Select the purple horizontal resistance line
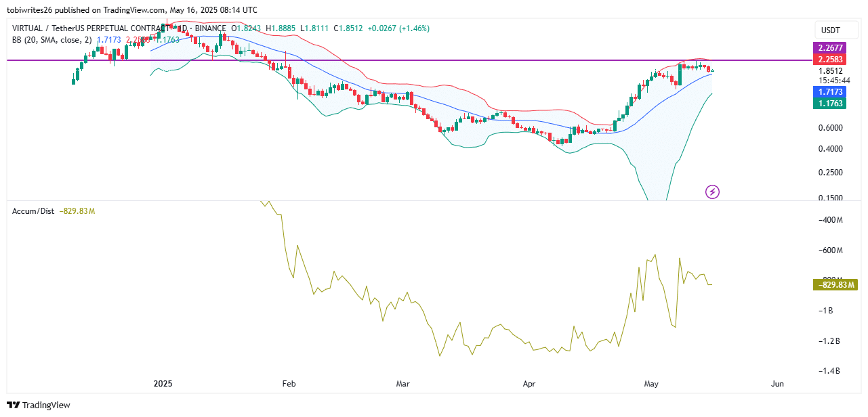The width and height of the screenshot is (868, 417). [x=407, y=60]
